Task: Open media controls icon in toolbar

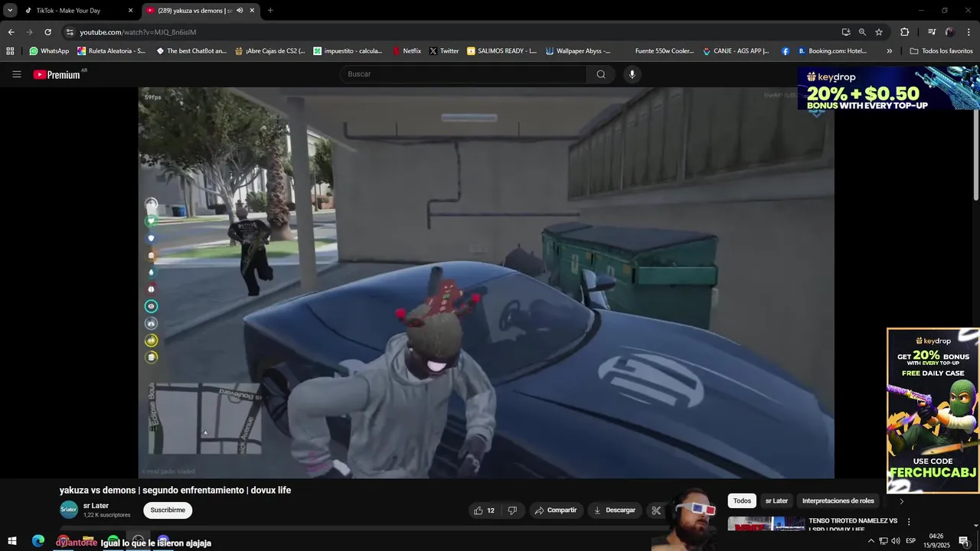Action: coord(932,32)
